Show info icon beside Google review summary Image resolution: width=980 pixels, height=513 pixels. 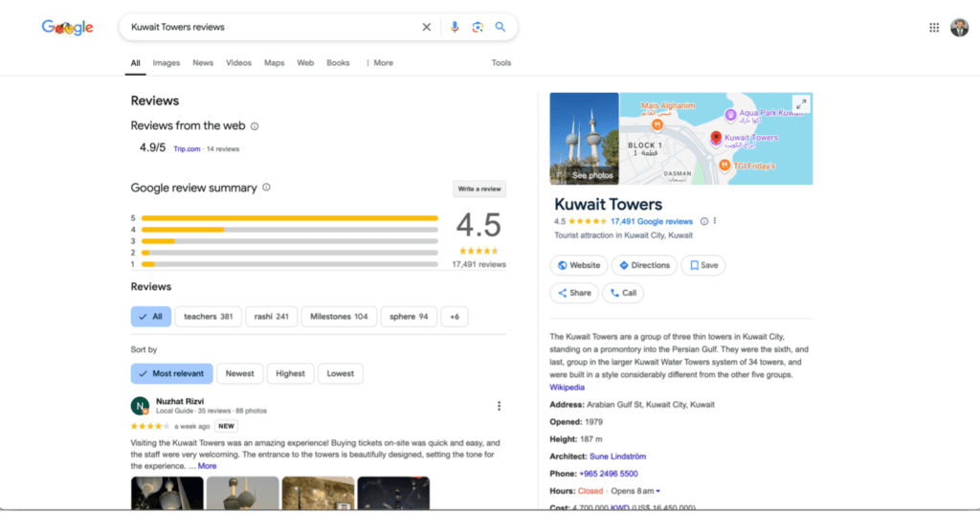[x=266, y=188]
